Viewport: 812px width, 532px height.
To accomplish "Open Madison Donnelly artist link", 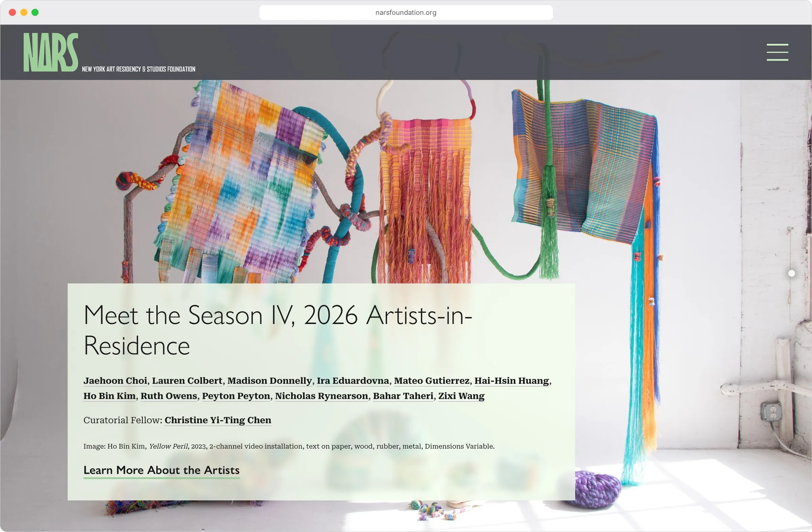I will click(x=270, y=380).
